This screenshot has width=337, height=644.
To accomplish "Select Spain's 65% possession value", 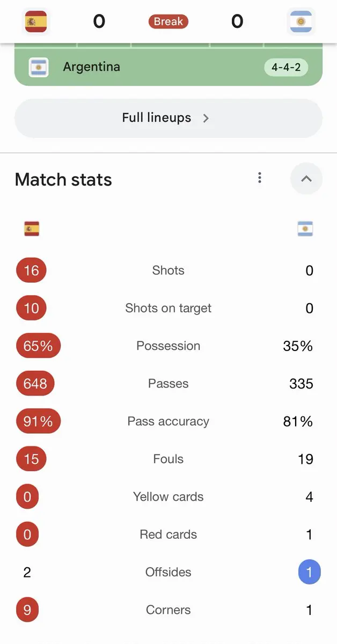I will (x=38, y=346).
